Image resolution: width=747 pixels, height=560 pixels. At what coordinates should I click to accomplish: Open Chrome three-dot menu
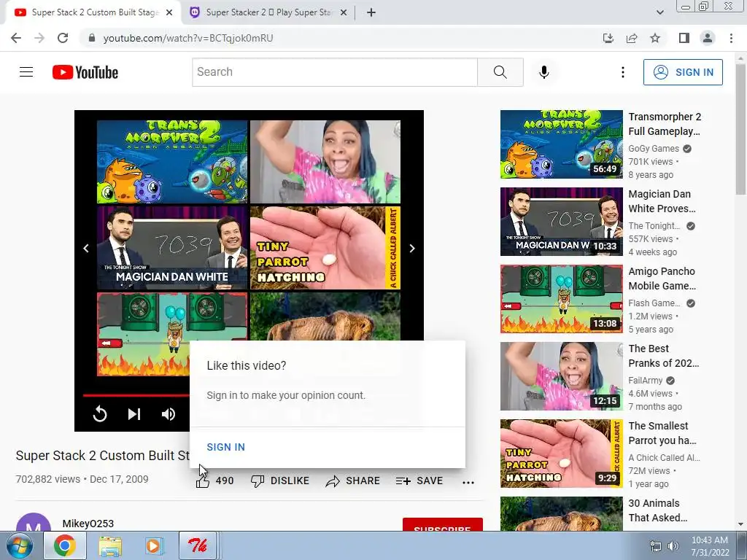click(731, 38)
